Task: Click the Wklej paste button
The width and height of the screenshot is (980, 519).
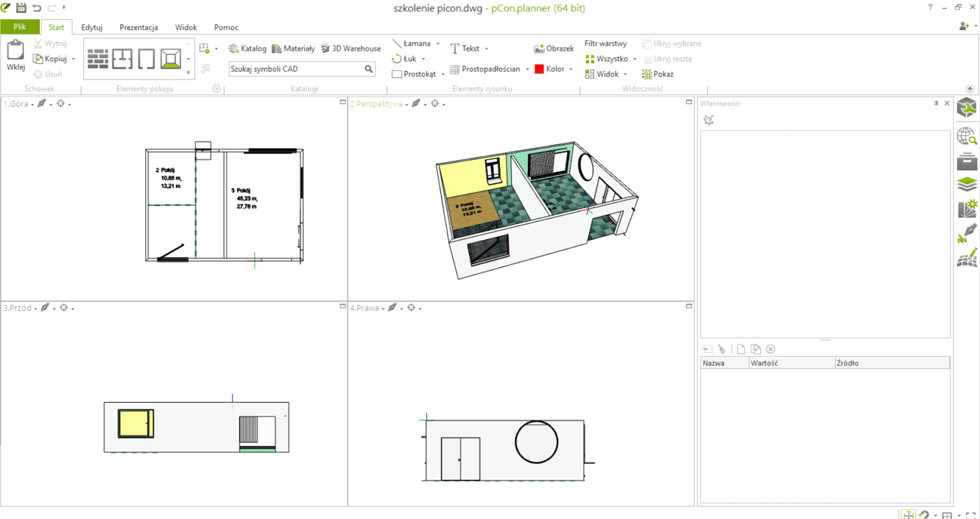Action: [15, 55]
